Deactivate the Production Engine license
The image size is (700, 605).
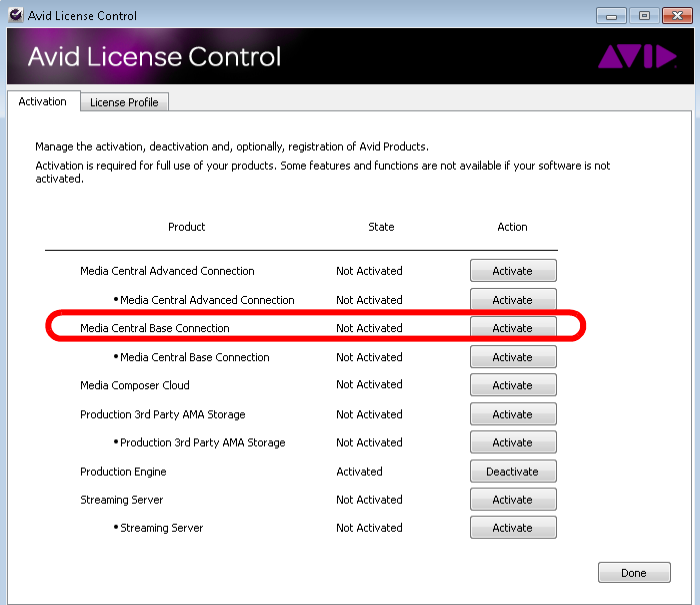pos(513,471)
